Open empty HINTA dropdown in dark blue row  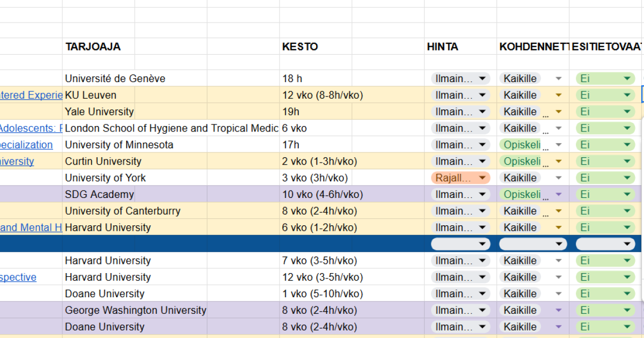tap(460, 244)
